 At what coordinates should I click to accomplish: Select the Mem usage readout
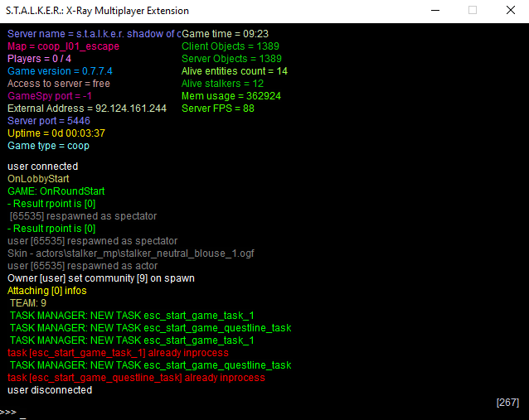point(231,96)
